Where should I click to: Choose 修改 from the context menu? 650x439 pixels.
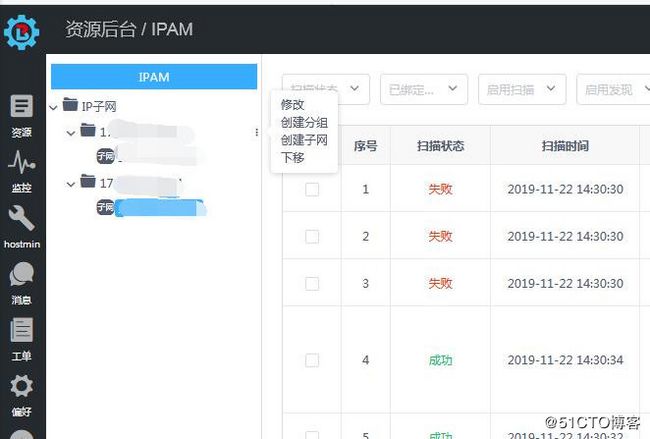coord(293,104)
